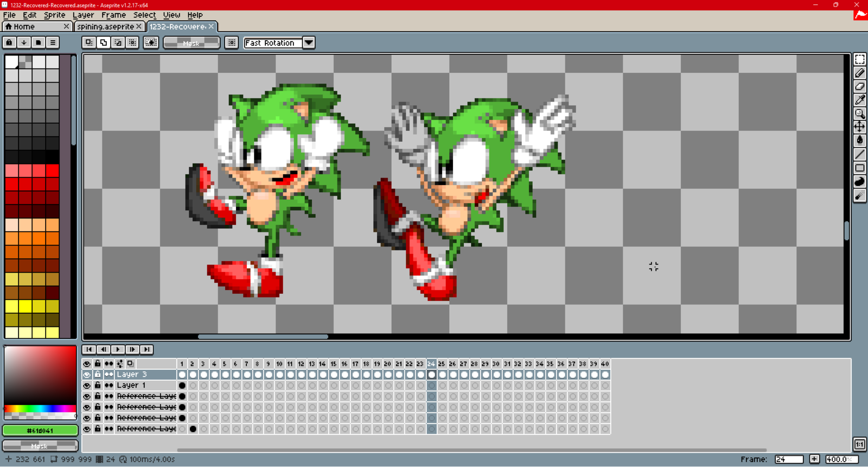Play the animation

[118, 350]
